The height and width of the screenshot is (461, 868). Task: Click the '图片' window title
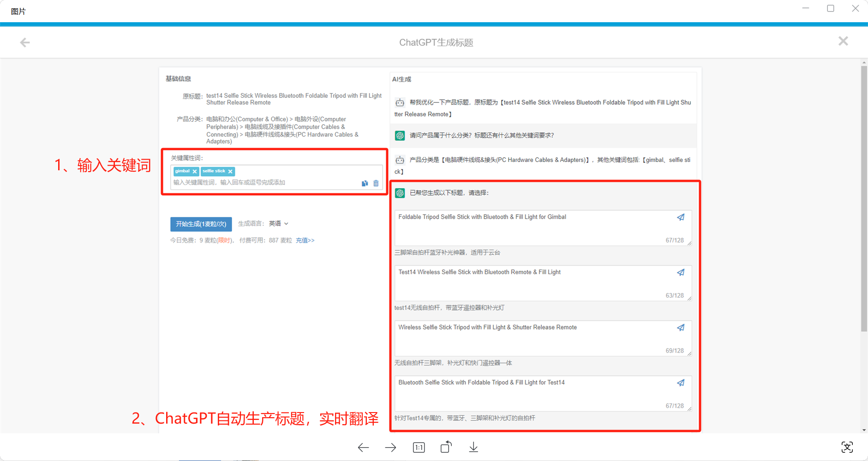[18, 11]
